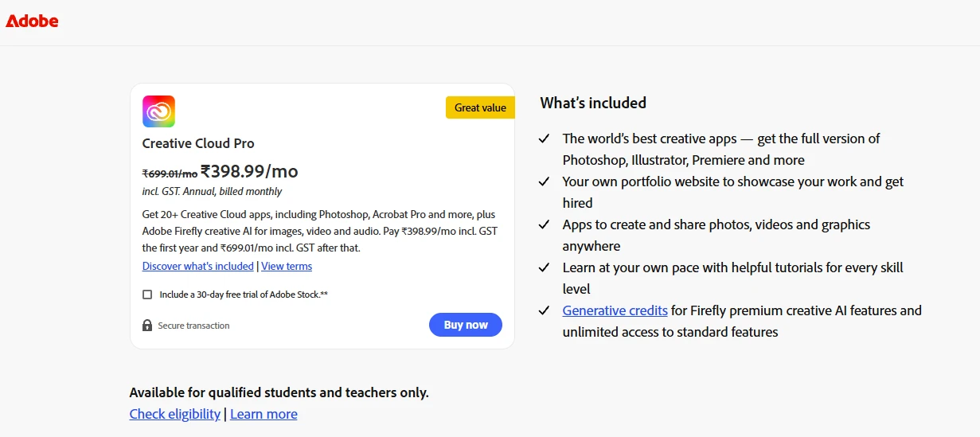Click 'Get 20+ Creative Cloud apps' description text

[x=321, y=232]
